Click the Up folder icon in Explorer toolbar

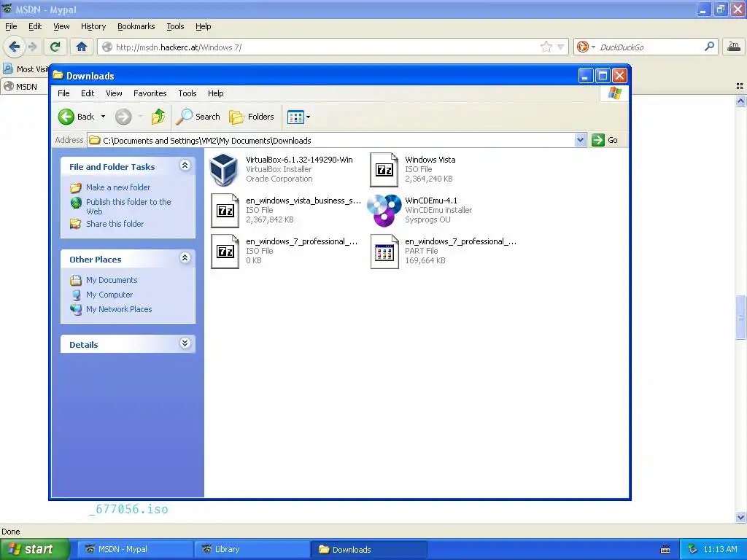tap(158, 117)
